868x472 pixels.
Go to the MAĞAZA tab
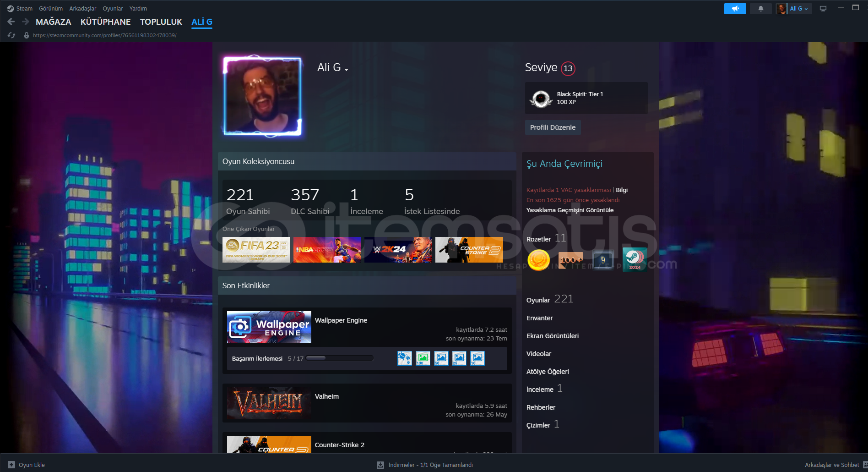pyautogui.click(x=54, y=22)
